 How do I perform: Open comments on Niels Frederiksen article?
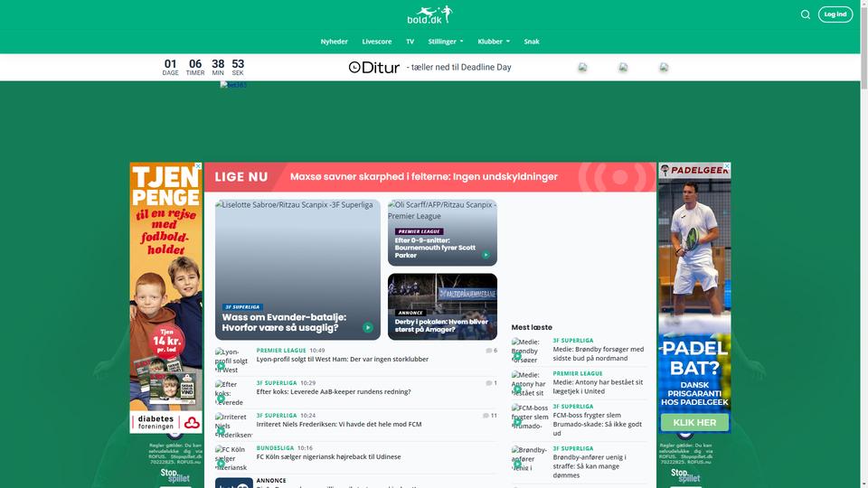(x=490, y=416)
